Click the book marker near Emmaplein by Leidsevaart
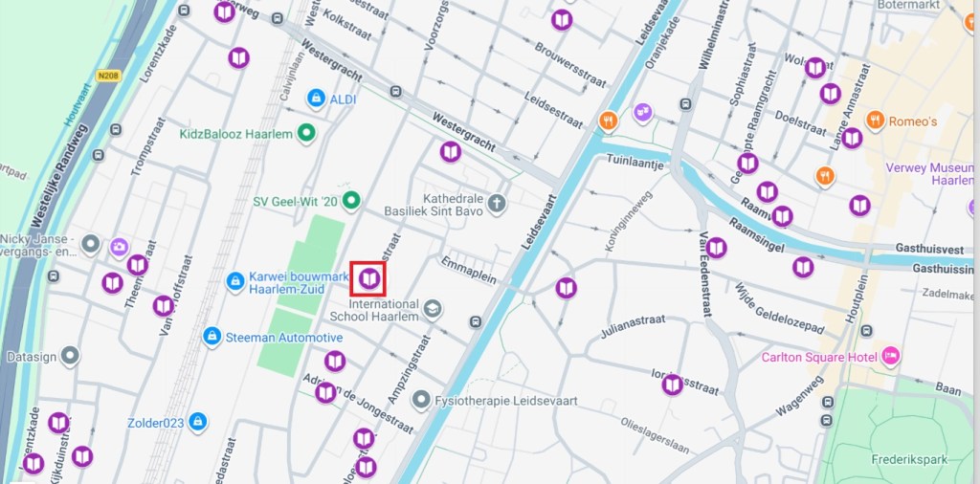980x484 pixels. click(567, 288)
